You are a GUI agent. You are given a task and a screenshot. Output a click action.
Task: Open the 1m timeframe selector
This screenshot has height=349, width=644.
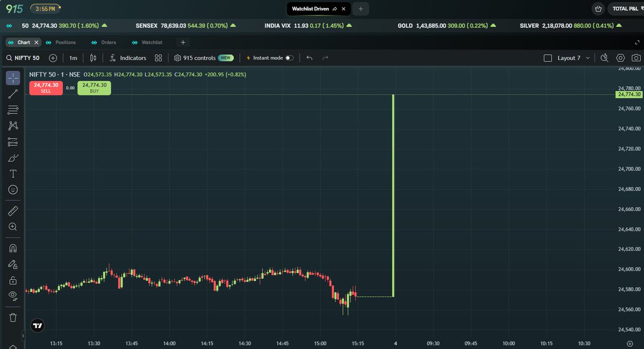point(73,58)
